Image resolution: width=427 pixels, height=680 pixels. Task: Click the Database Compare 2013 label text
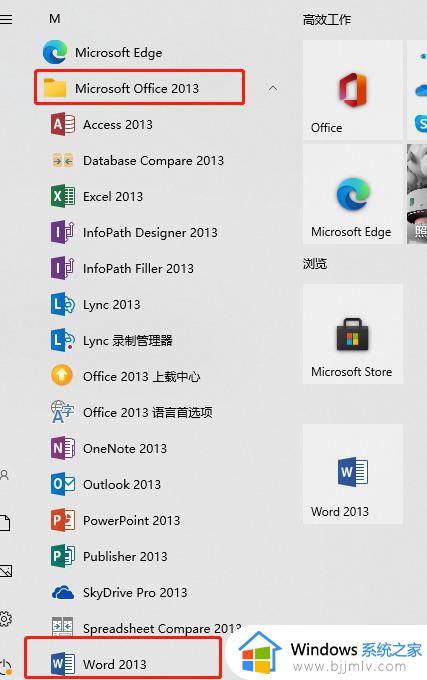coord(153,161)
